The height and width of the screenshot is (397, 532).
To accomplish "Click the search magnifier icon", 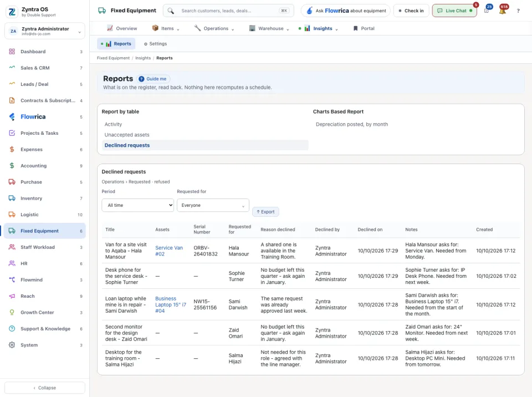I will pyautogui.click(x=171, y=11).
